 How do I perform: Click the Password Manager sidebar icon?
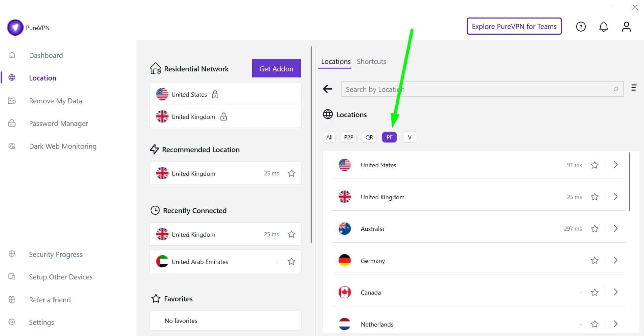(x=12, y=123)
